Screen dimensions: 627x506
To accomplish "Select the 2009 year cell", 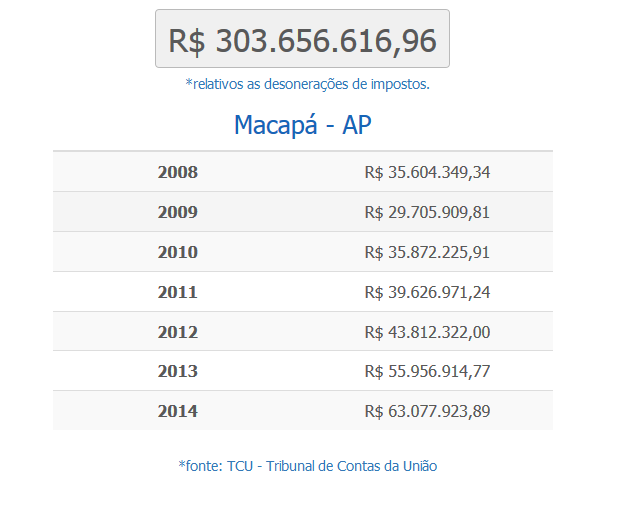I will [178, 212].
